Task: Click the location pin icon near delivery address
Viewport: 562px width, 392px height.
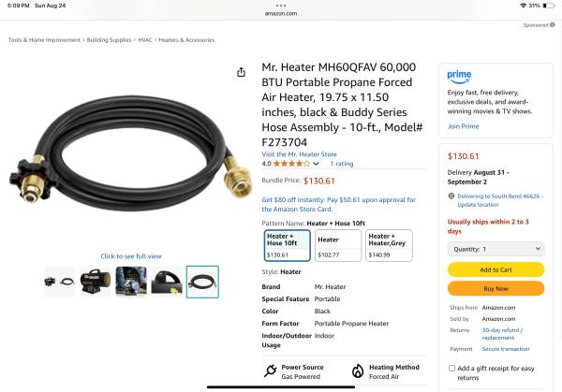Action: click(451, 196)
